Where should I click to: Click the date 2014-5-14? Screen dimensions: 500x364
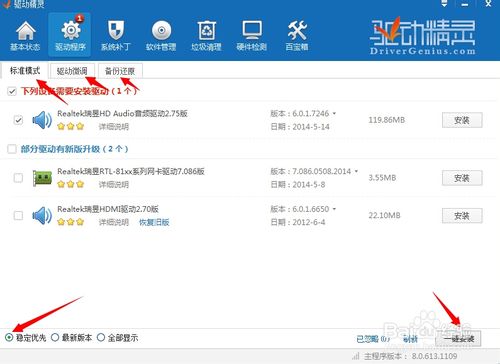311,127
